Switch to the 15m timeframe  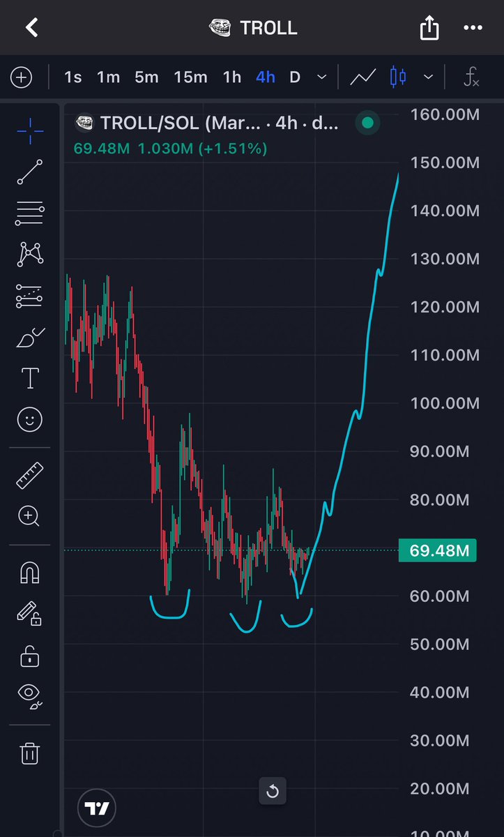coord(190,77)
